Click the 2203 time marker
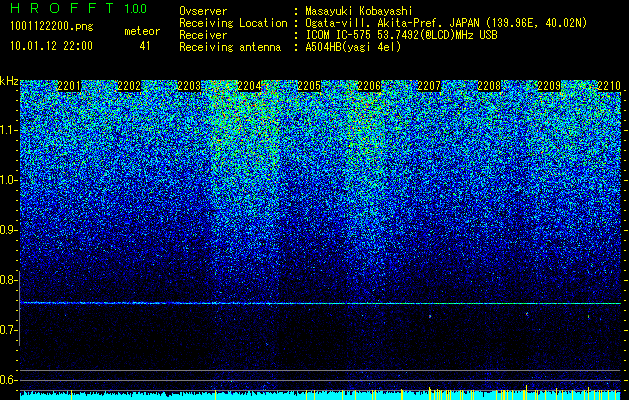Screen dimensions: 629x400 tap(189, 86)
